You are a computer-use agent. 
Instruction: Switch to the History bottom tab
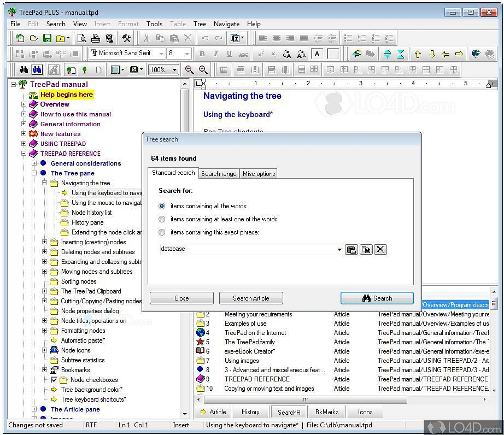click(250, 412)
